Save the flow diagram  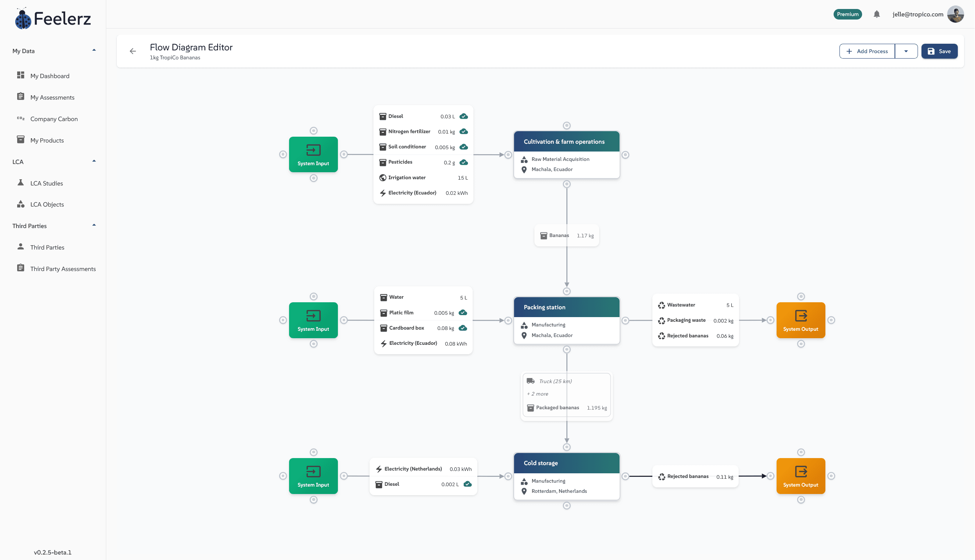(939, 51)
